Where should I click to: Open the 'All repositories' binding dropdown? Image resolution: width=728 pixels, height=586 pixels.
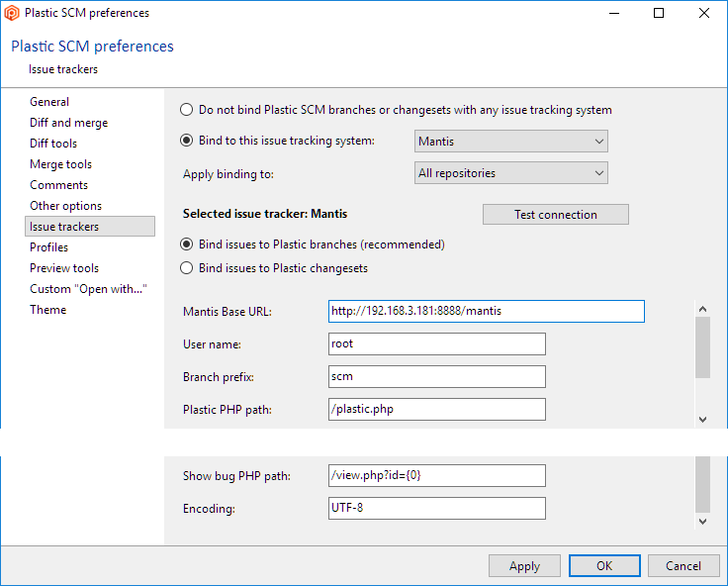[510, 173]
